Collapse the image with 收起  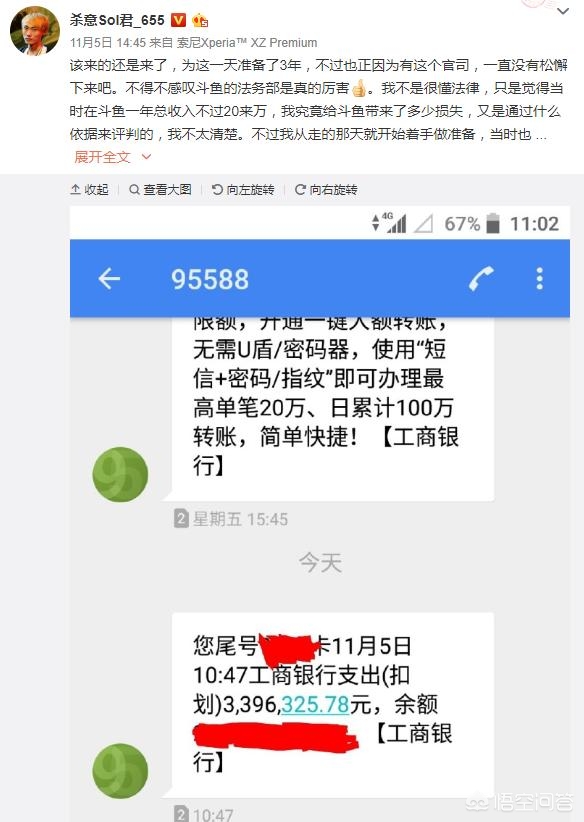[x=90, y=189]
